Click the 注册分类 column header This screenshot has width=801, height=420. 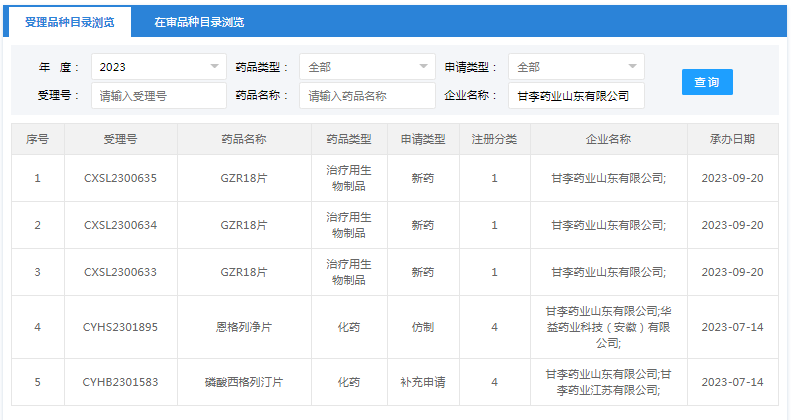tap(494, 139)
